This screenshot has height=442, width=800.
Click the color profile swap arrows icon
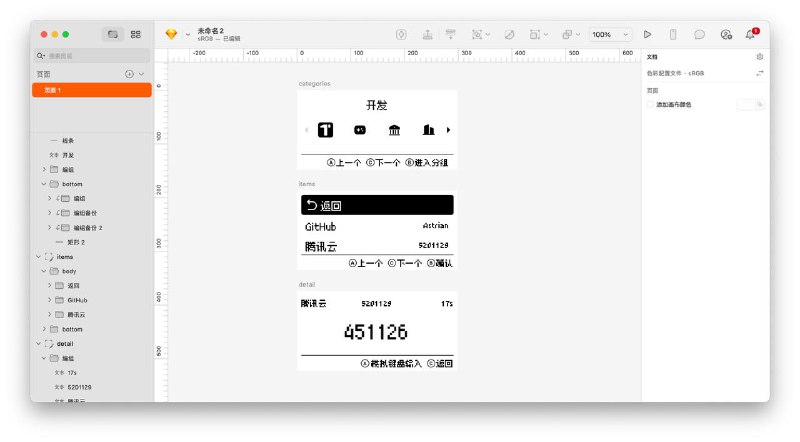pos(760,73)
